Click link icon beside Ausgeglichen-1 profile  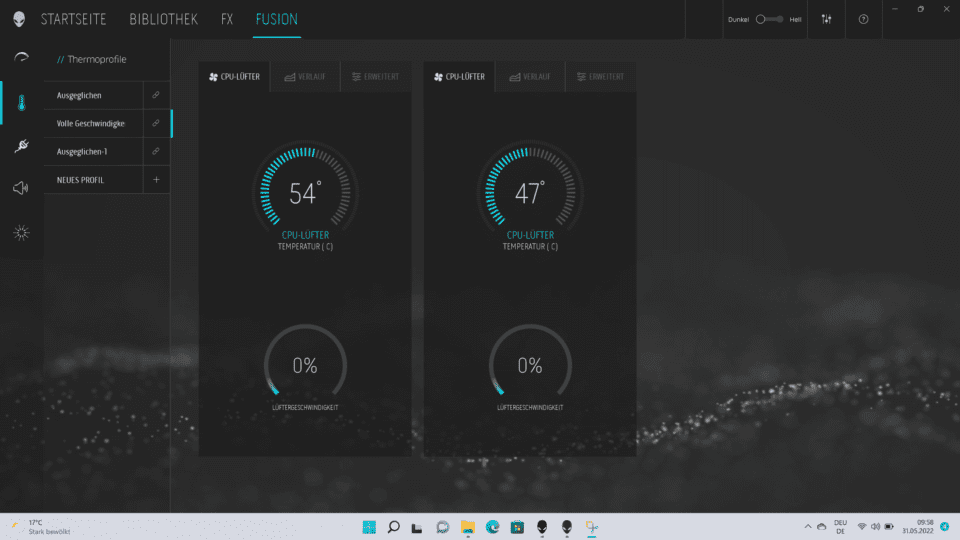[155, 151]
